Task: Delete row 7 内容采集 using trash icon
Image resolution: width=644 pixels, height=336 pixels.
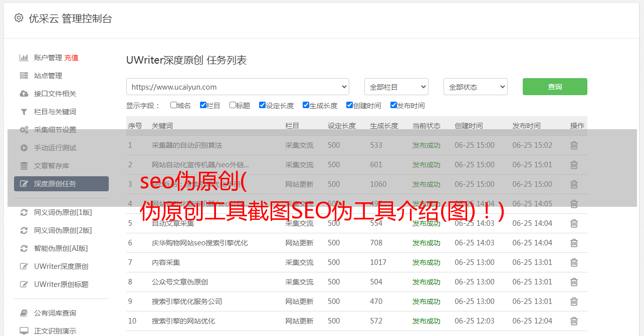Action: (574, 262)
